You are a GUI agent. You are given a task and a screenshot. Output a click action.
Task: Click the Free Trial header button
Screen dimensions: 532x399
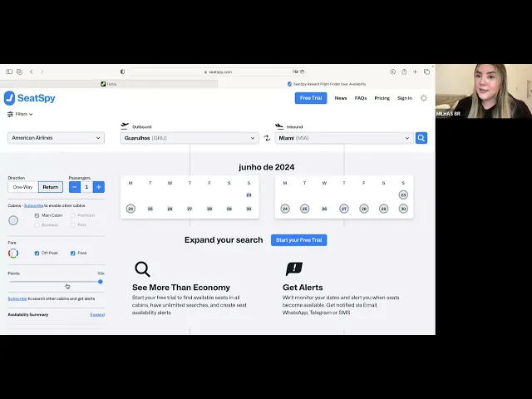pyautogui.click(x=311, y=98)
